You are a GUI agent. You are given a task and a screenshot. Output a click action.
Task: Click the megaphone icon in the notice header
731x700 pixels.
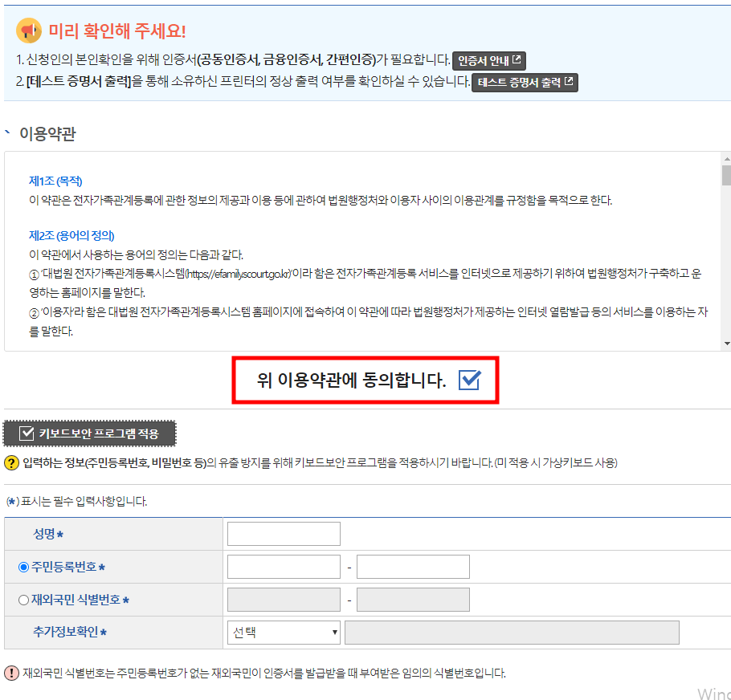coord(30,30)
